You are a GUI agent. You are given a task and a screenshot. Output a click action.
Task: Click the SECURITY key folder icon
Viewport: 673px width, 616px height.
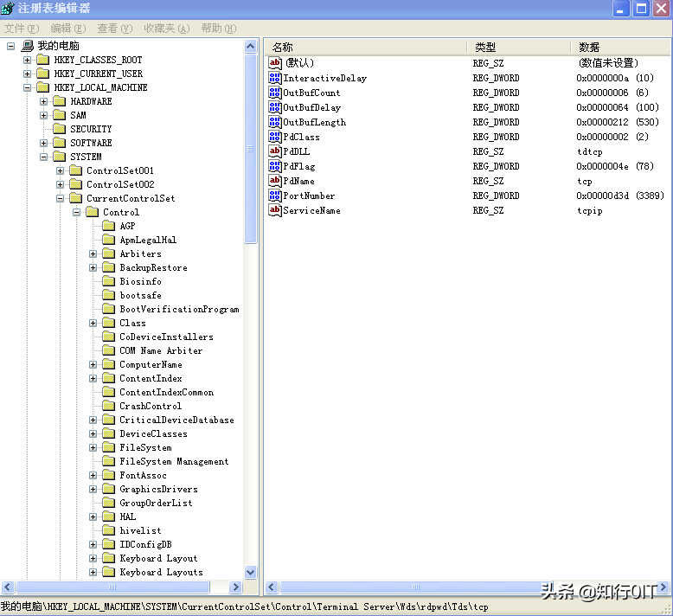[59, 129]
